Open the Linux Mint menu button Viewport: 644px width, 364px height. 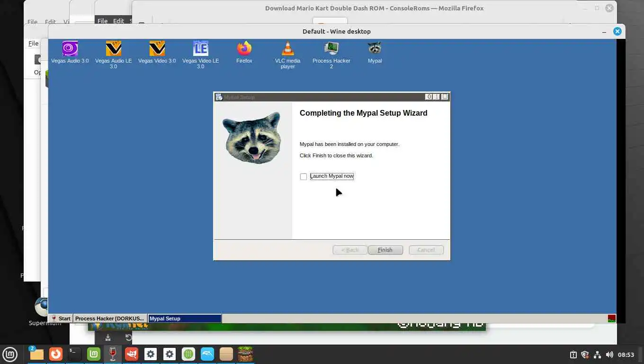point(10,354)
